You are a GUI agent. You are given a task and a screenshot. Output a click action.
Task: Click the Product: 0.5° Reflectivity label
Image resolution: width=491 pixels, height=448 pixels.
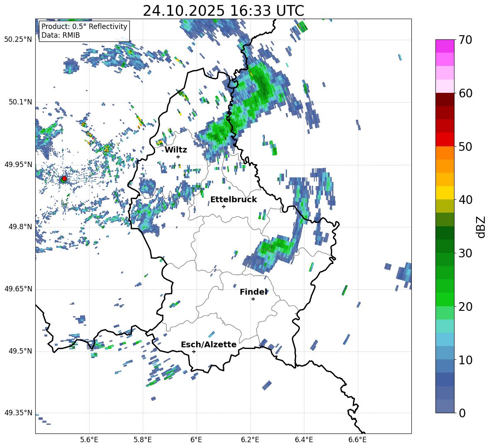pos(84,26)
